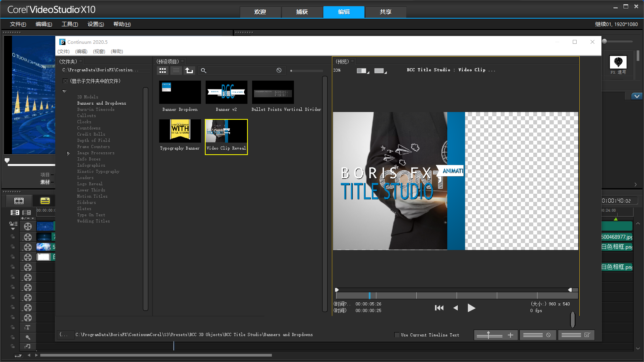Open the add/remove tracks dropdown
Image resolution: width=644 pixels, height=362 pixels.
(x=27, y=218)
